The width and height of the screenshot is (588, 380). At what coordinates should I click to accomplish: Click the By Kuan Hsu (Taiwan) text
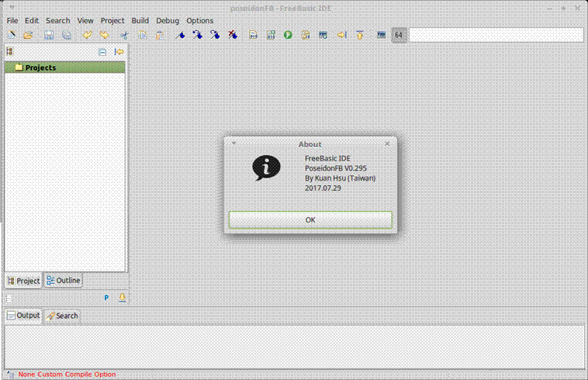pyautogui.click(x=340, y=178)
